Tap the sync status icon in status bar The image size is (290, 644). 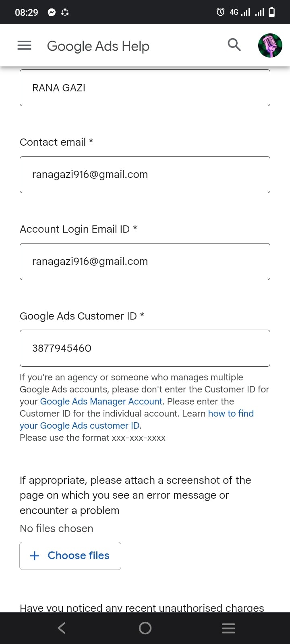(65, 12)
